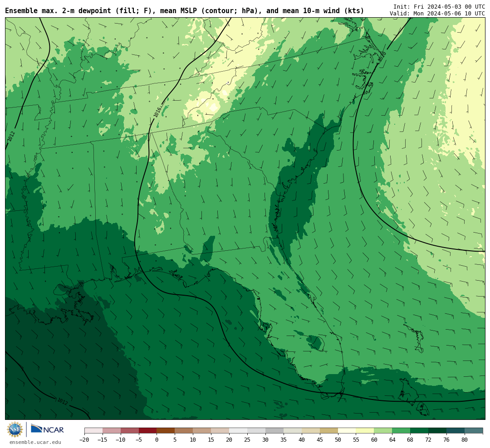Click the '68' colorbar tick label
490x448 pixels.
(x=411, y=439)
